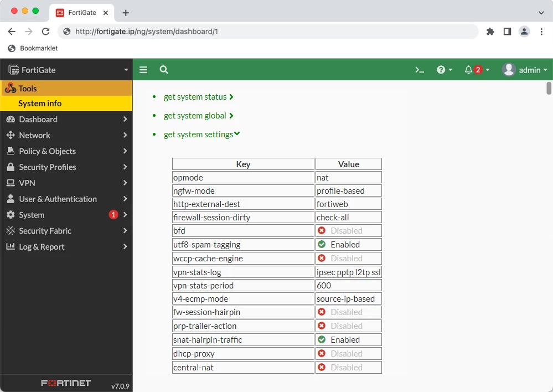553x392 pixels.
Task: Expand the Network sidebar menu
Action: pyautogui.click(x=66, y=135)
